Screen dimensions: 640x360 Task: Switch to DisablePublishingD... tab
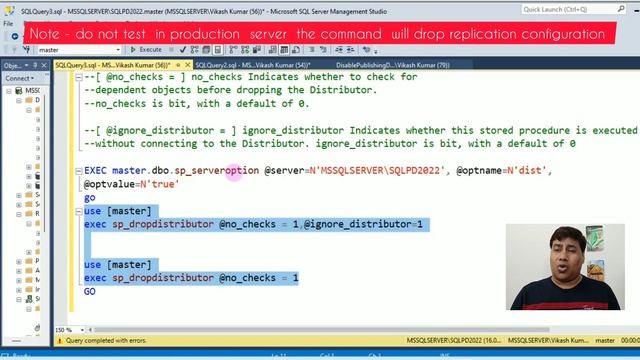(393, 65)
